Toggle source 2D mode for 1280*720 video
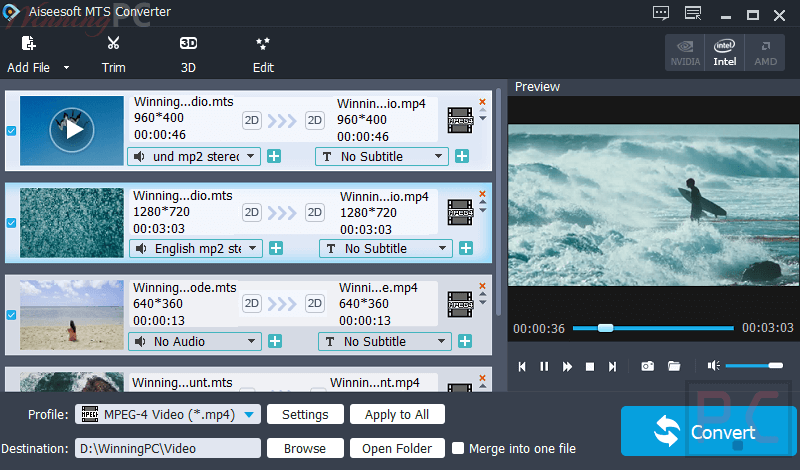The image size is (800, 470). (252, 212)
